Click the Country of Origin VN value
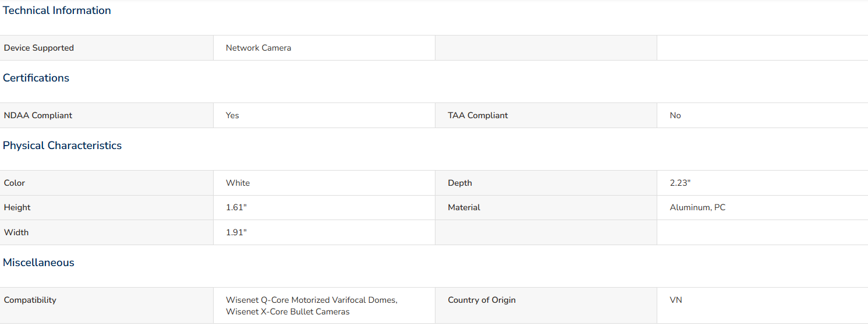868x329 pixels. [x=676, y=300]
